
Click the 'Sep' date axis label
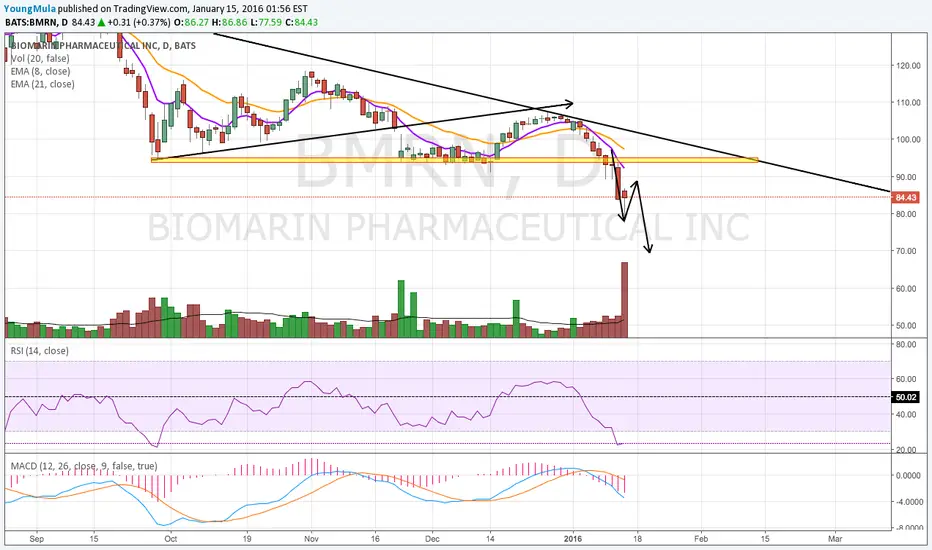(x=36, y=539)
